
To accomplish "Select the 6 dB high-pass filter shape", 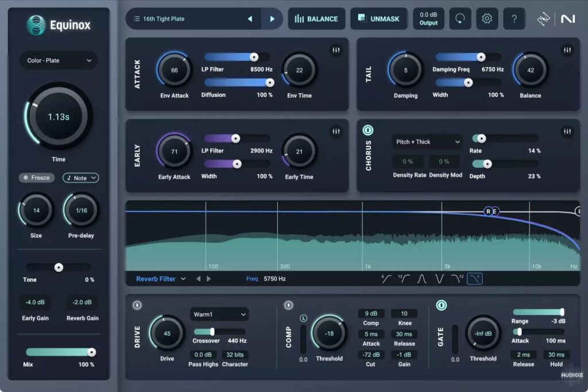I will (386, 279).
